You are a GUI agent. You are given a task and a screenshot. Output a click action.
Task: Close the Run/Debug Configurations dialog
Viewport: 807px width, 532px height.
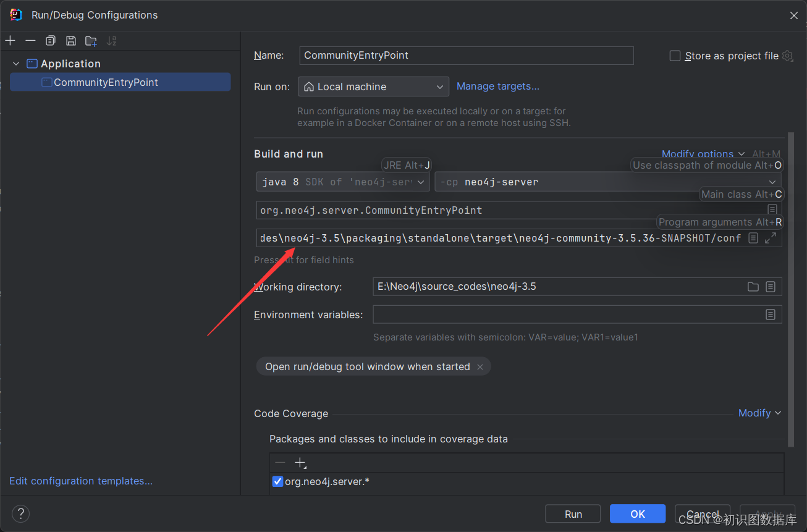click(794, 15)
